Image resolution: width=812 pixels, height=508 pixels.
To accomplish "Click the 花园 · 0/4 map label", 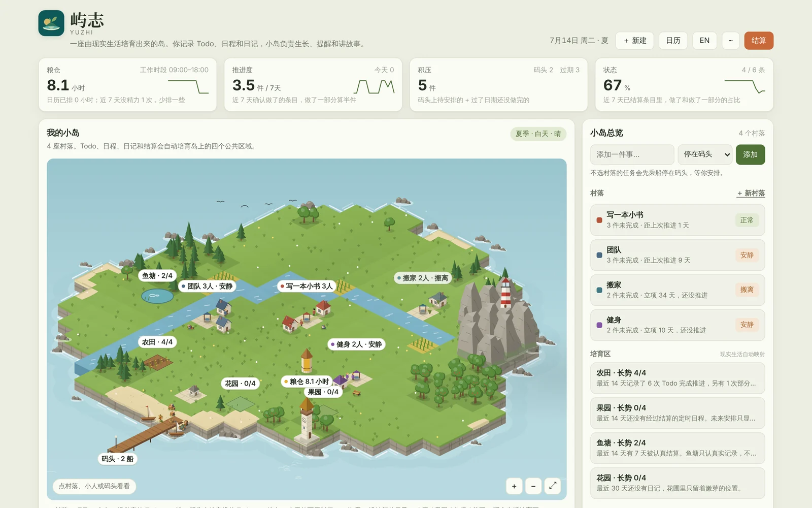I will pos(240,384).
